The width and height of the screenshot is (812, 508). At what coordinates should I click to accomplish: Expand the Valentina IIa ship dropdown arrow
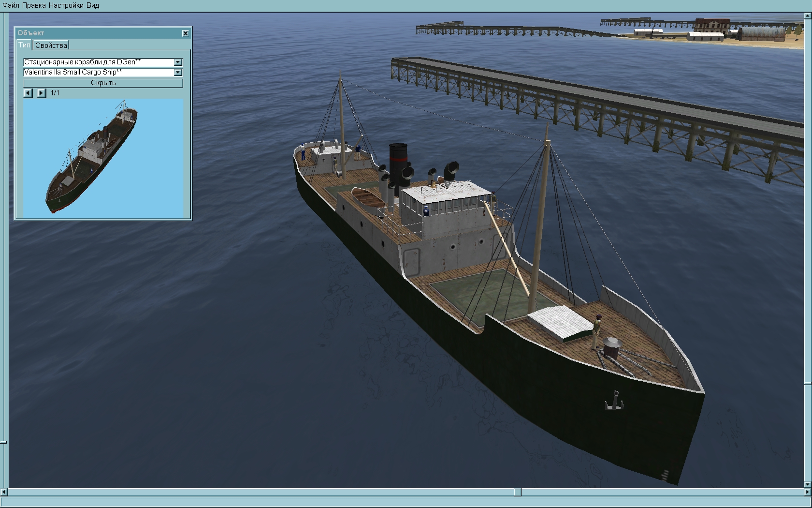[178, 72]
